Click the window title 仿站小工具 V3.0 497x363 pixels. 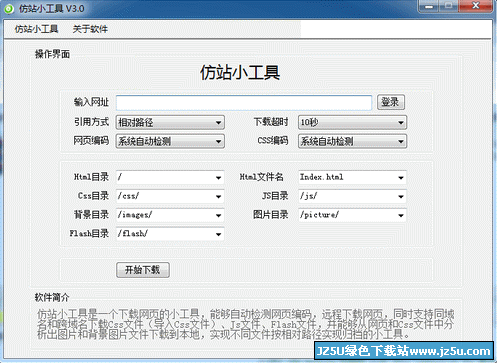pos(52,9)
